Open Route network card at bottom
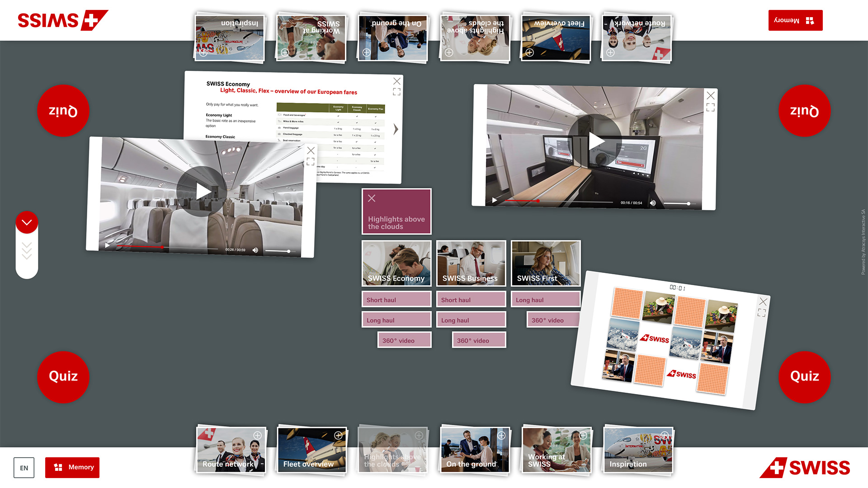The height and width of the screenshot is (488, 868). (231, 450)
